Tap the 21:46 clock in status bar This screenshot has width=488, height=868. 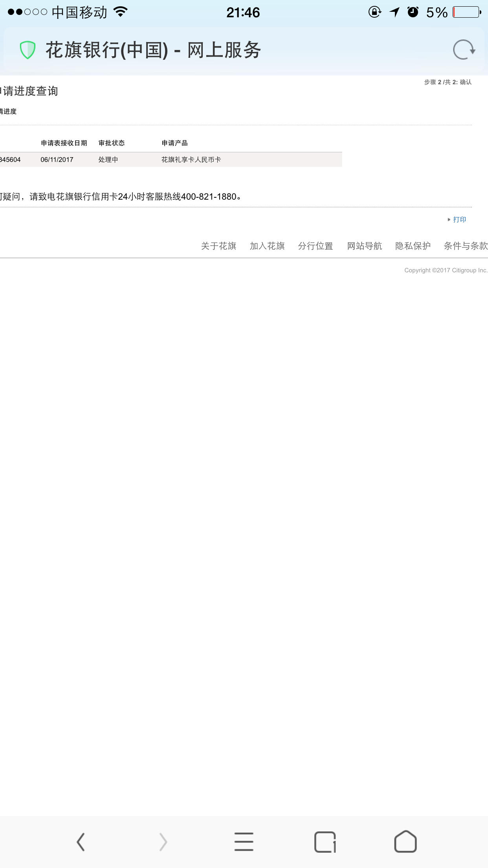click(243, 13)
